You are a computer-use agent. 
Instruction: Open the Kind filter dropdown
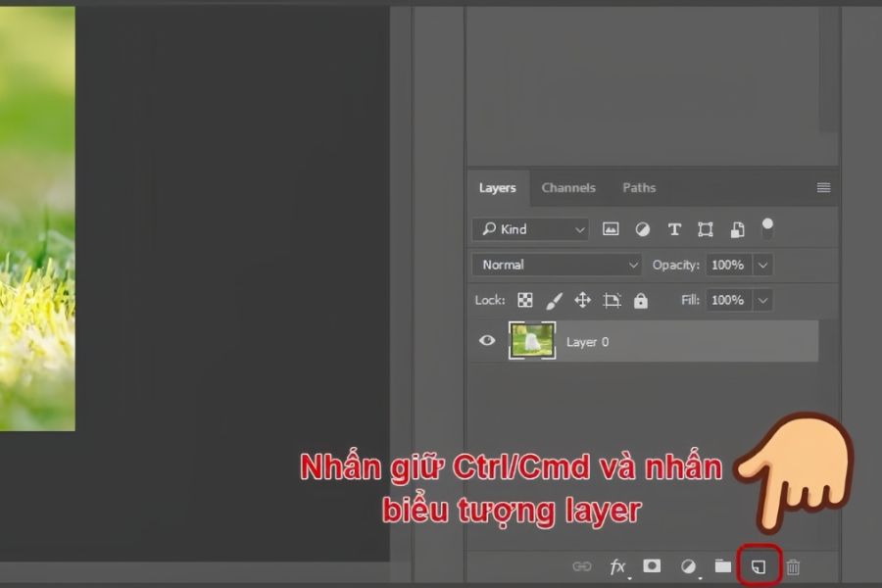530,229
